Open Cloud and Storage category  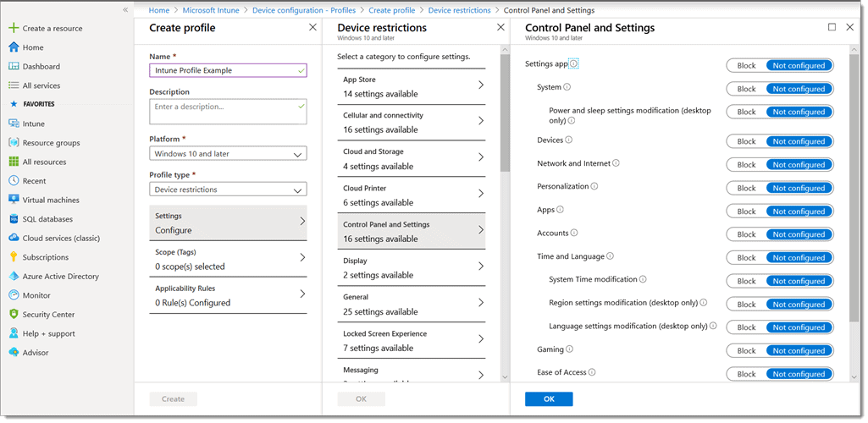[x=412, y=159]
